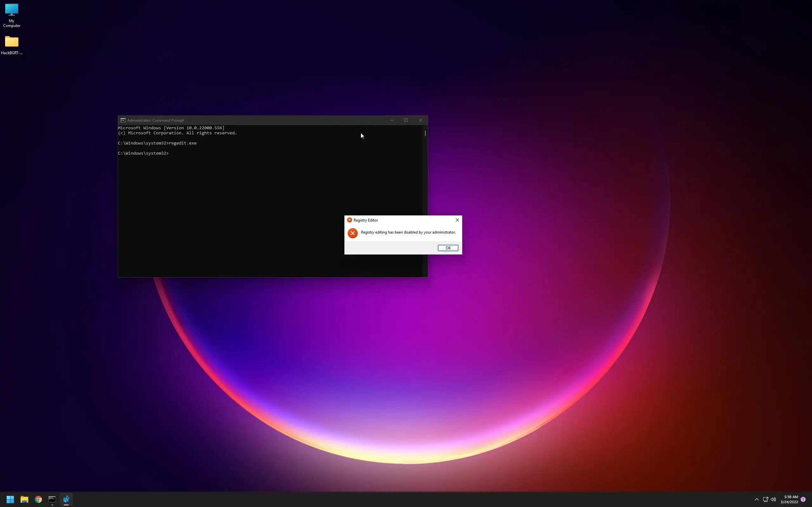Click the red error icon in the dialog
This screenshot has width=812, height=507.
click(352, 233)
